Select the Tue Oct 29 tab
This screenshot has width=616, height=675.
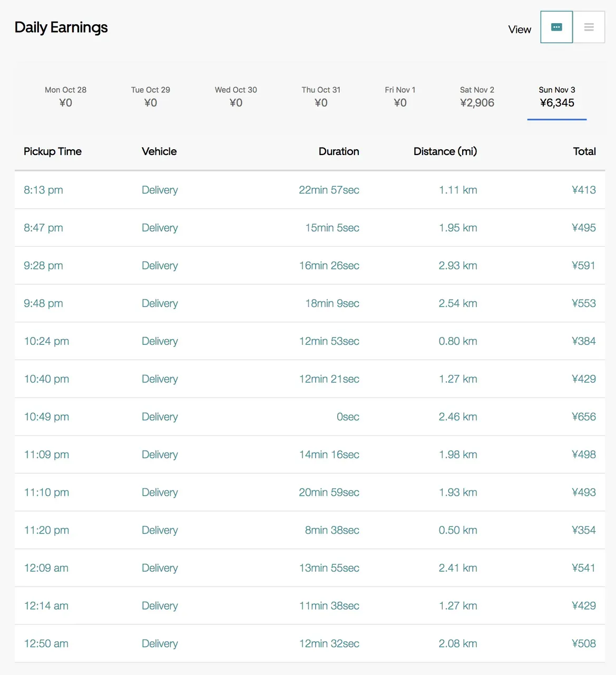pyautogui.click(x=151, y=97)
